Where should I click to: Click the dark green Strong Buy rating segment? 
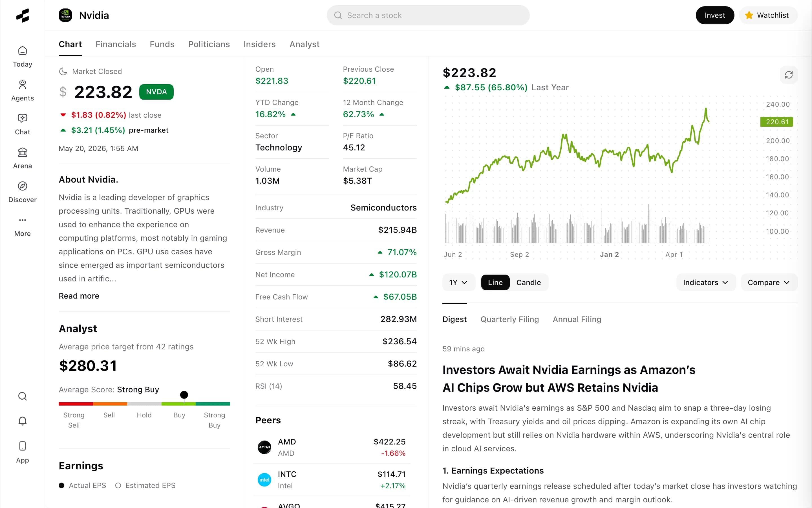coord(213,404)
